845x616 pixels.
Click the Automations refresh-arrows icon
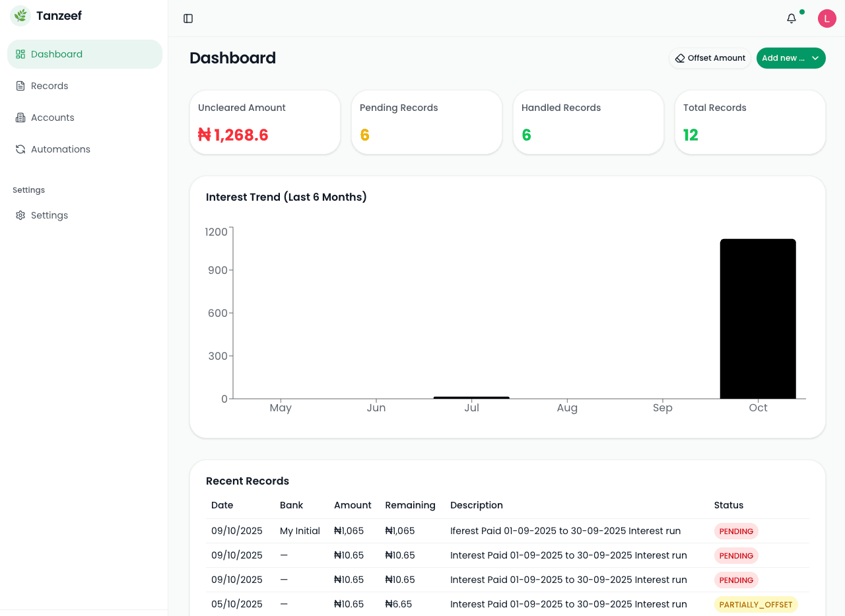(20, 149)
